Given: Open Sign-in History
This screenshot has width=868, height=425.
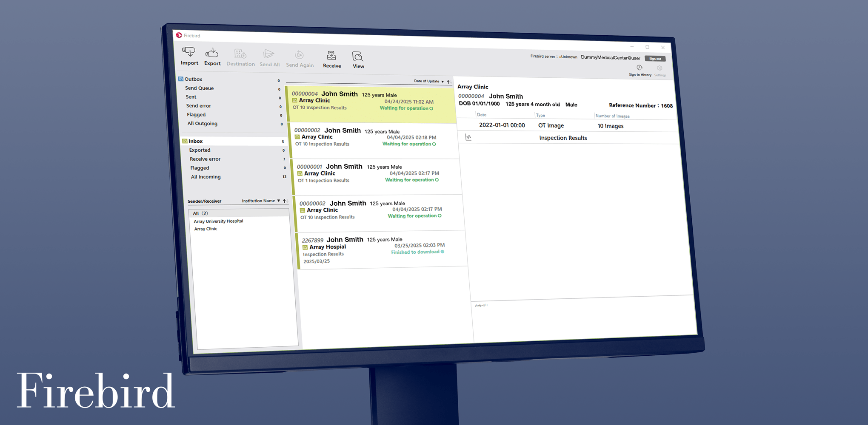Looking at the screenshot, I should point(640,68).
